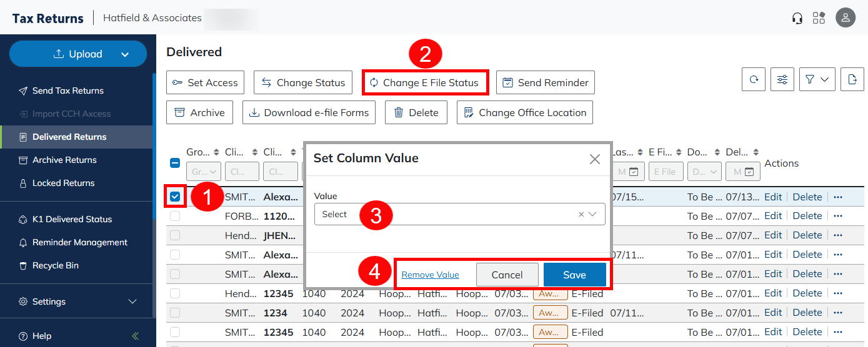Expand the filter funnel dropdown

click(817, 80)
